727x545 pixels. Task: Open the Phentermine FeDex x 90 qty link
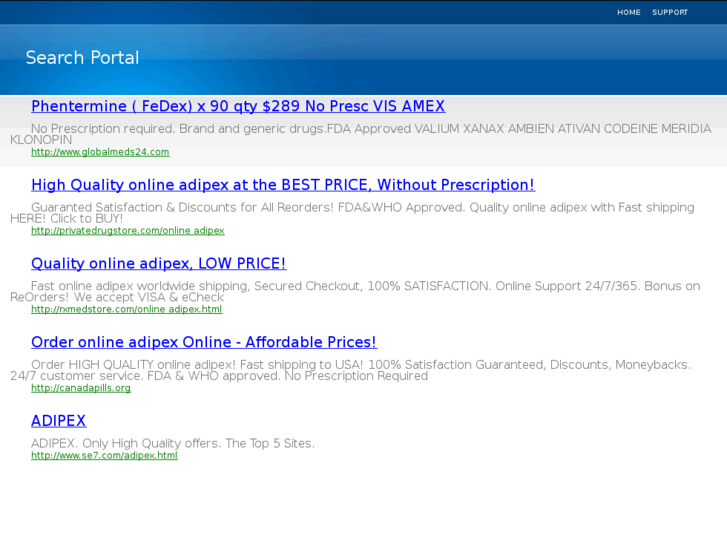tap(238, 106)
